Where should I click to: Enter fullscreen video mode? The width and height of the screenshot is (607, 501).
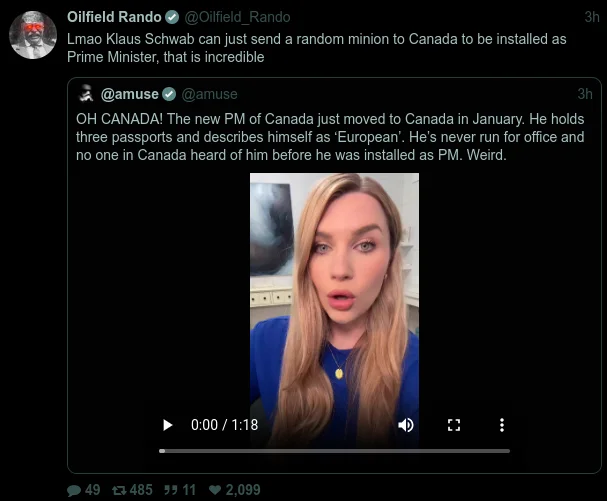pyautogui.click(x=454, y=425)
